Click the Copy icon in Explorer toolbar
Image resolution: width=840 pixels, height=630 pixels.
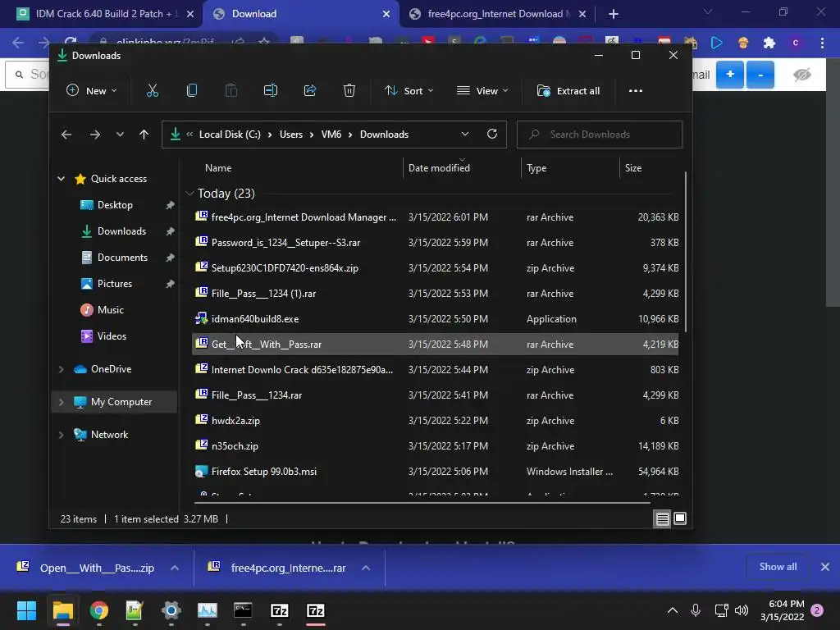[192, 90]
